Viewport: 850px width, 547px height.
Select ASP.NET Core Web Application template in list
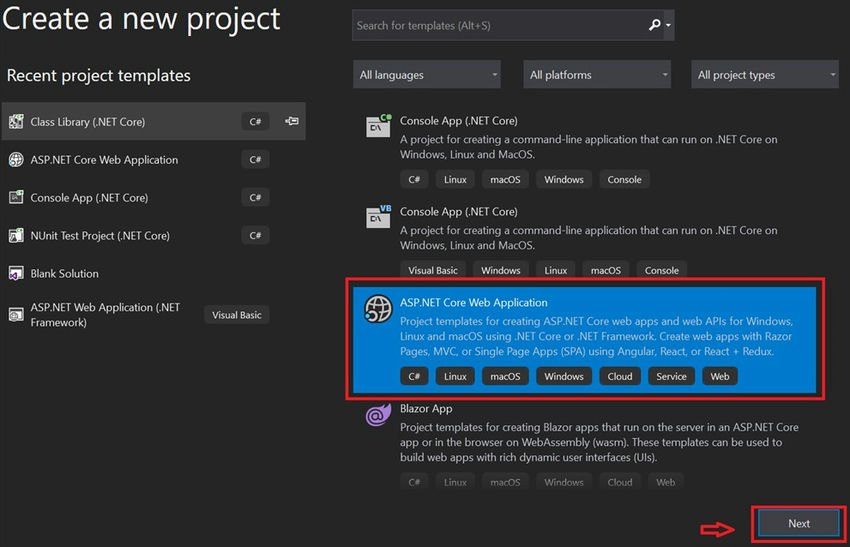click(584, 339)
